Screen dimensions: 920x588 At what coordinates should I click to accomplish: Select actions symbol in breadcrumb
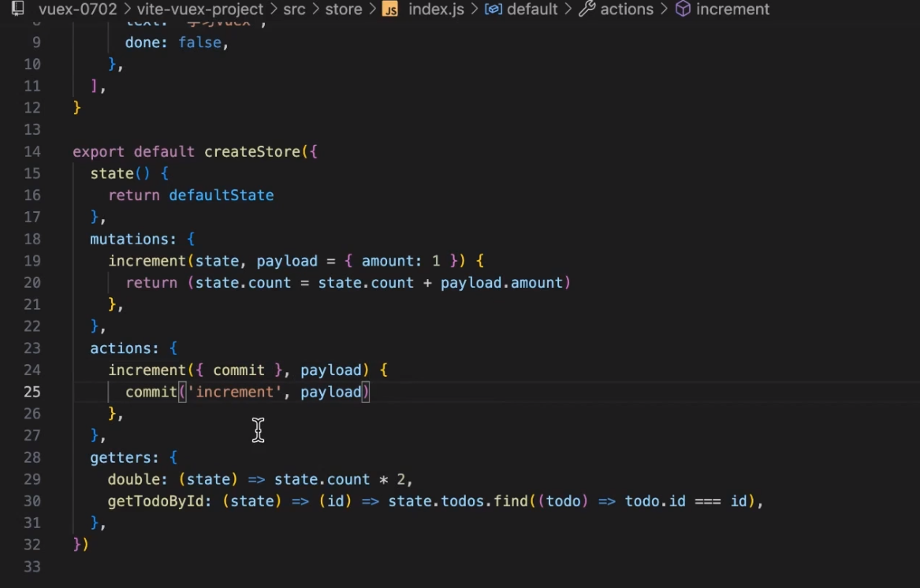pyautogui.click(x=627, y=9)
